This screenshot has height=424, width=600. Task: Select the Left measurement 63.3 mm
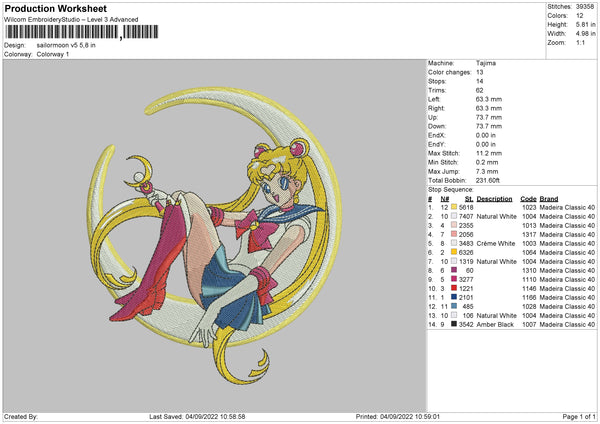click(x=489, y=99)
